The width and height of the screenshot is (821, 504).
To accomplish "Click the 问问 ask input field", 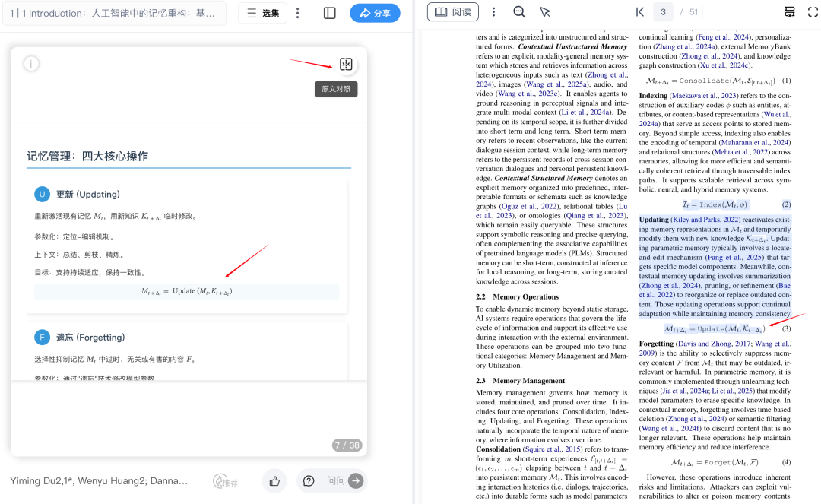I will [x=335, y=481].
